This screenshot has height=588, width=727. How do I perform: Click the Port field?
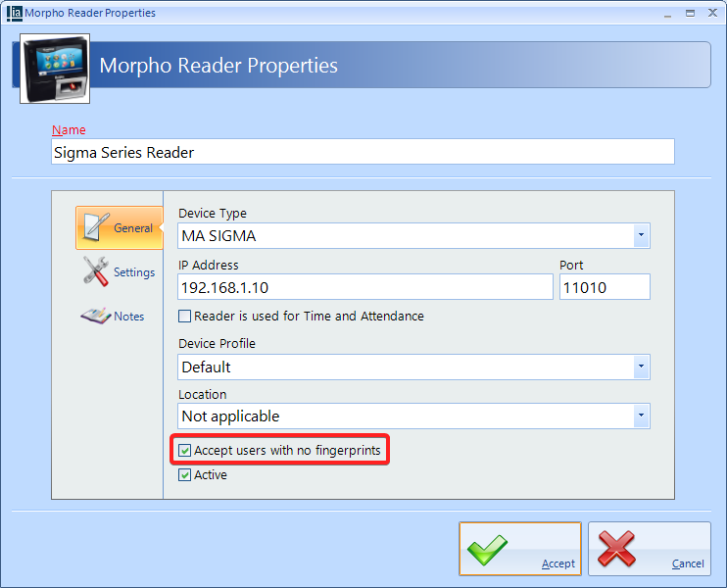[605, 287]
